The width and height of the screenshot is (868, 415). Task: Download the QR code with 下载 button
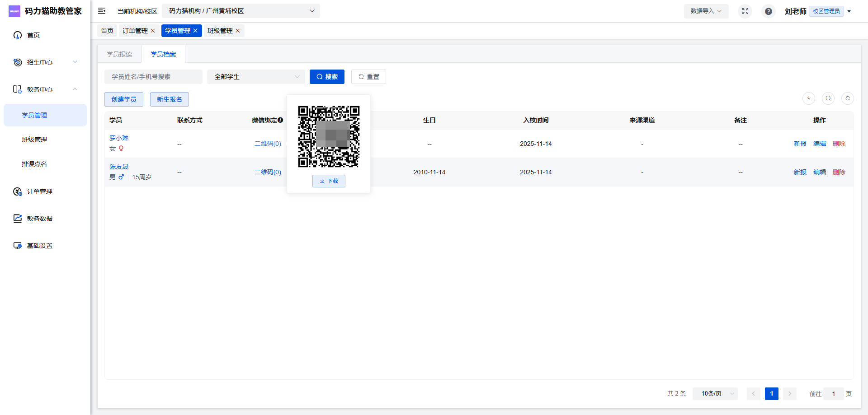(x=329, y=181)
